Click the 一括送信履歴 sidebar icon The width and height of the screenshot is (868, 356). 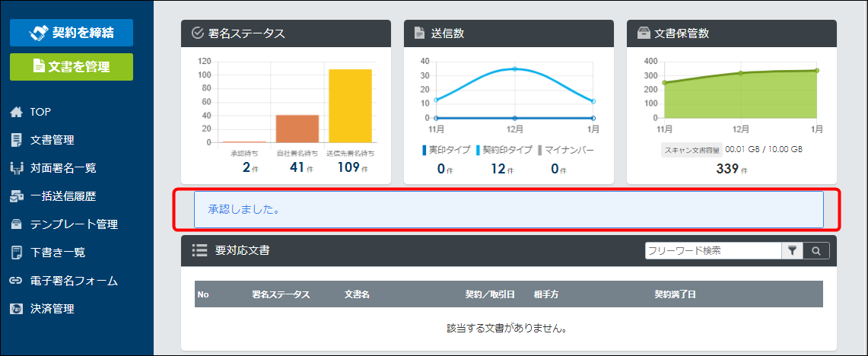coord(17,196)
